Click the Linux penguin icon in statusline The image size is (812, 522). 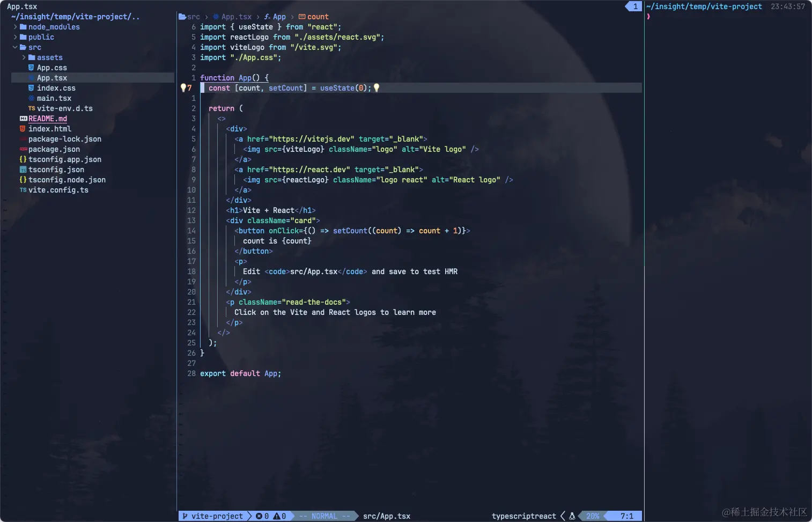572,516
